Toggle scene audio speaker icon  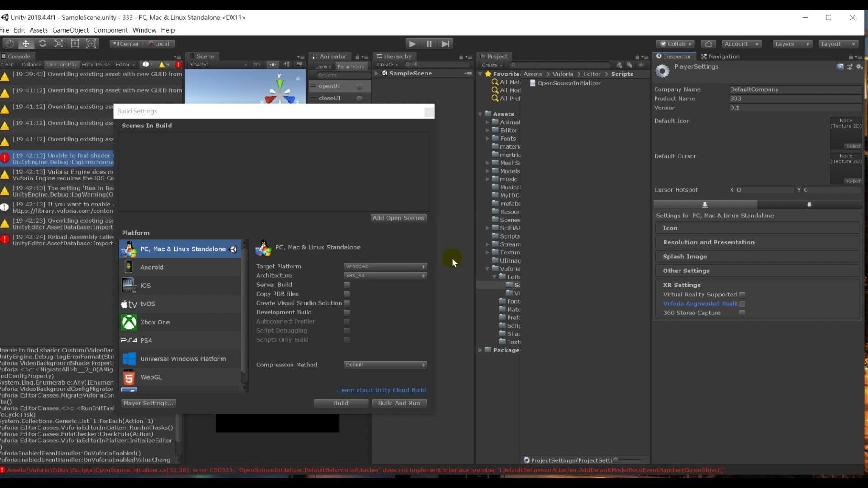(x=286, y=65)
